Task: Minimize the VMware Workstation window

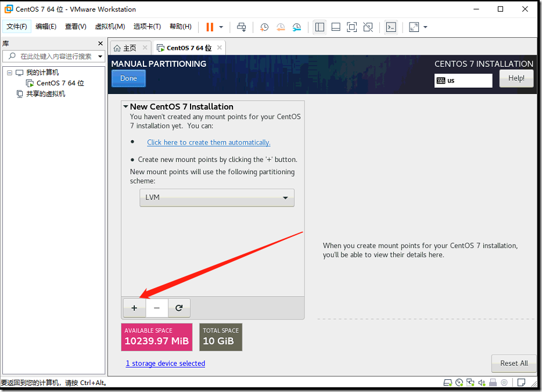Action: click(x=476, y=9)
